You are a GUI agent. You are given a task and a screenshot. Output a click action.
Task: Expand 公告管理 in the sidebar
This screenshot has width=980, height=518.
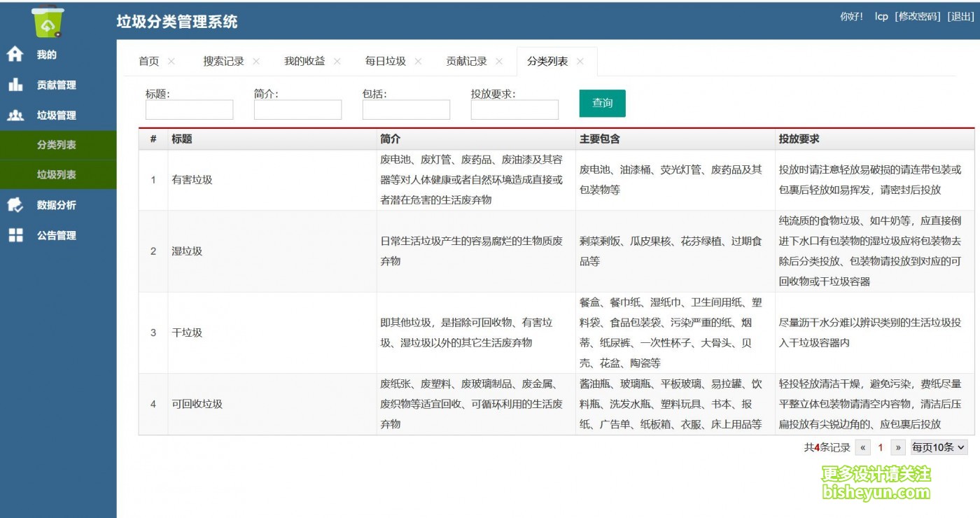(58, 236)
